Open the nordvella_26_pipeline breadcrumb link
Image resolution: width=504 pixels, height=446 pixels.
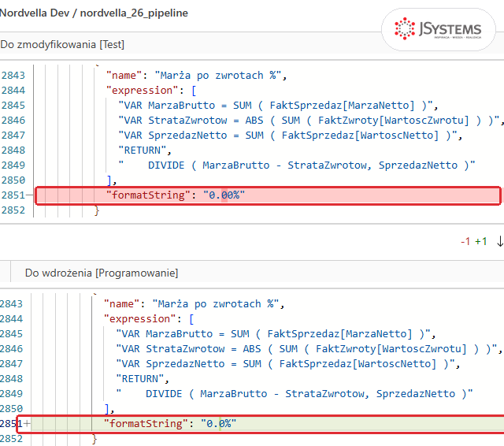(x=134, y=13)
